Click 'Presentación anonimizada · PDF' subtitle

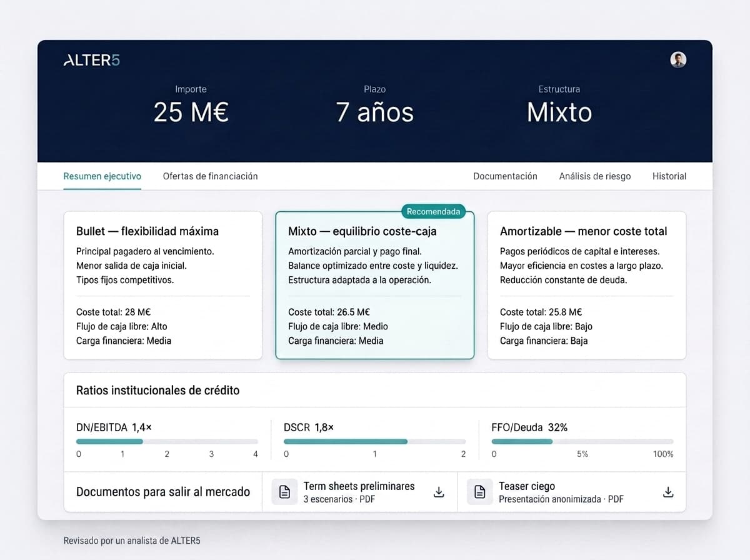561,499
